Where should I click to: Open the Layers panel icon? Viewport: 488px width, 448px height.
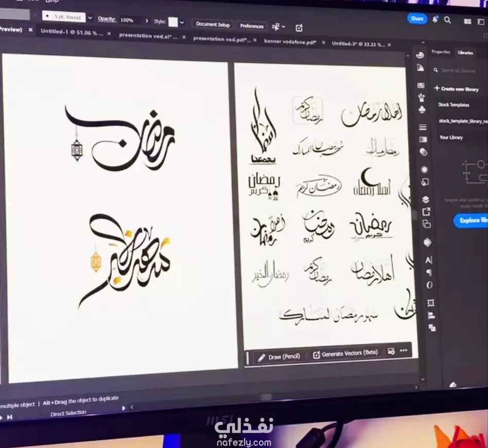pyautogui.click(x=425, y=200)
